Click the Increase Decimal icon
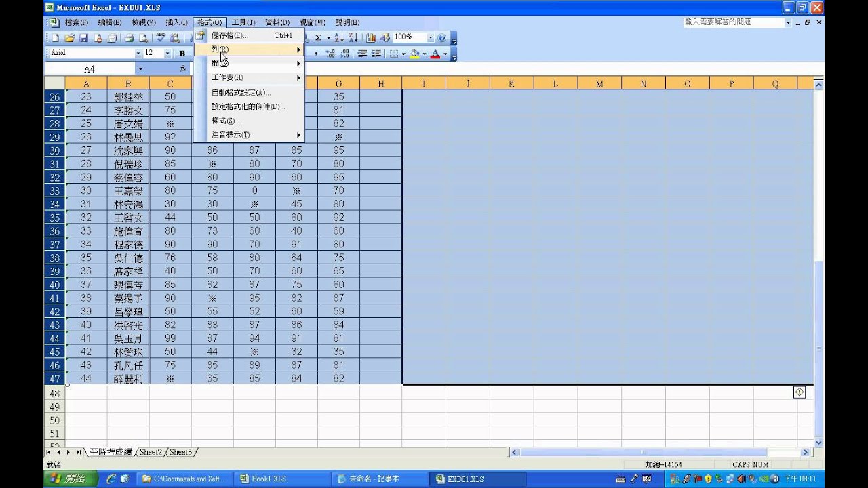The width and height of the screenshot is (868, 488). (x=330, y=54)
